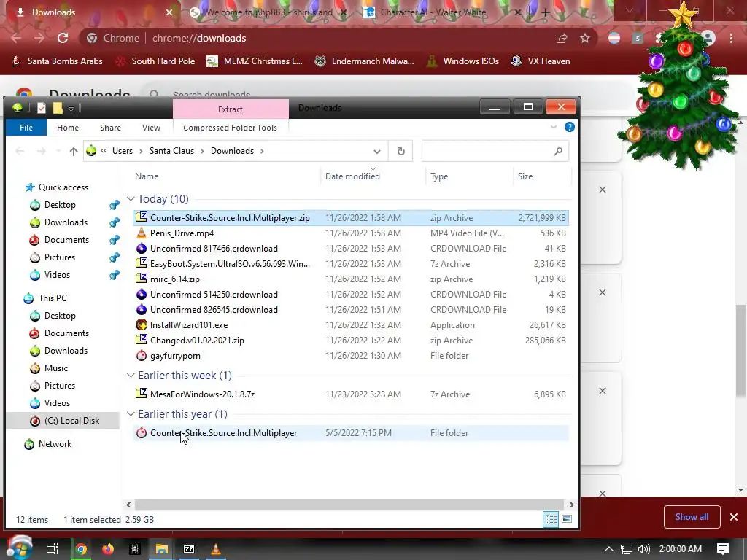
Task: Click the Chrome downloads page scrollbar
Action: (740, 350)
